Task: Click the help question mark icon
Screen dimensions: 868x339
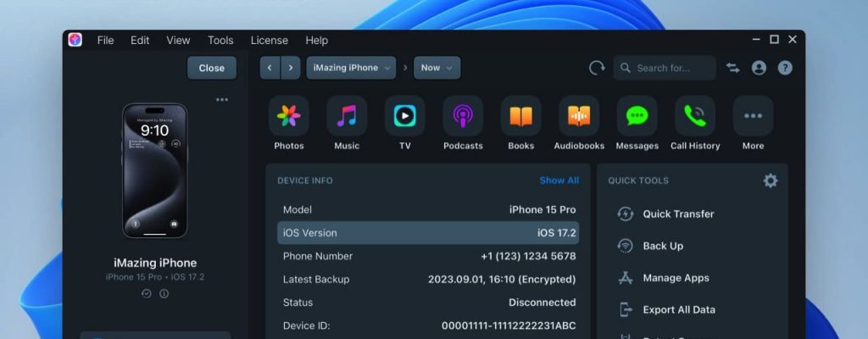Action: point(785,68)
